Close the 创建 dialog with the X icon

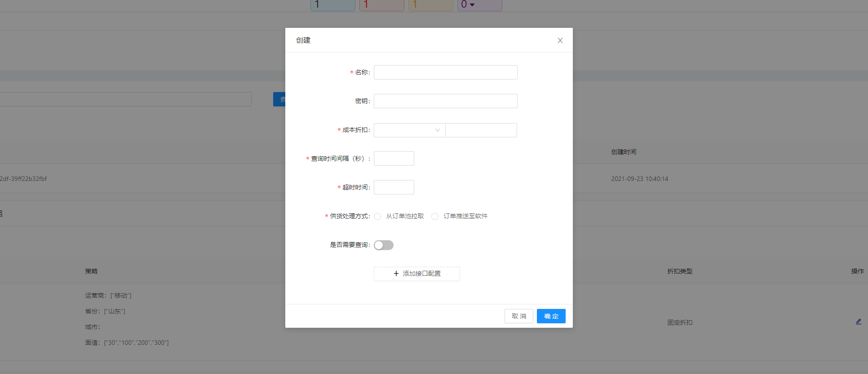click(x=560, y=40)
